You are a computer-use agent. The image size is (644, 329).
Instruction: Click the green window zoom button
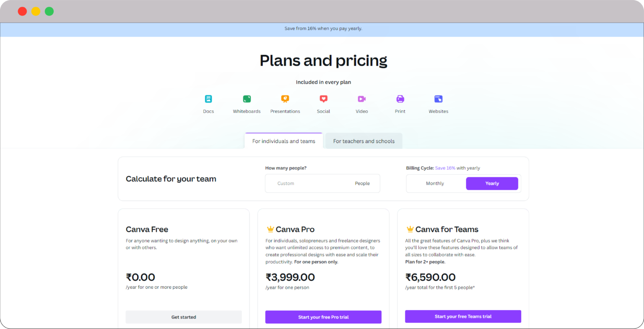pyautogui.click(x=49, y=11)
